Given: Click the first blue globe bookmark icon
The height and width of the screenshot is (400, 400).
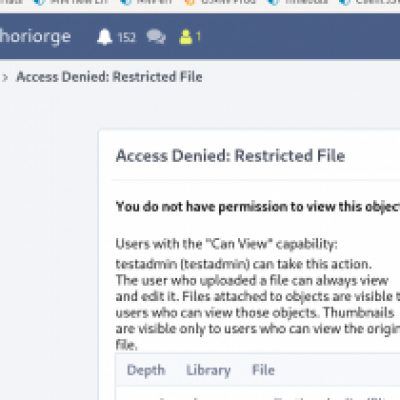Looking at the screenshot, I should [x=40, y=2].
